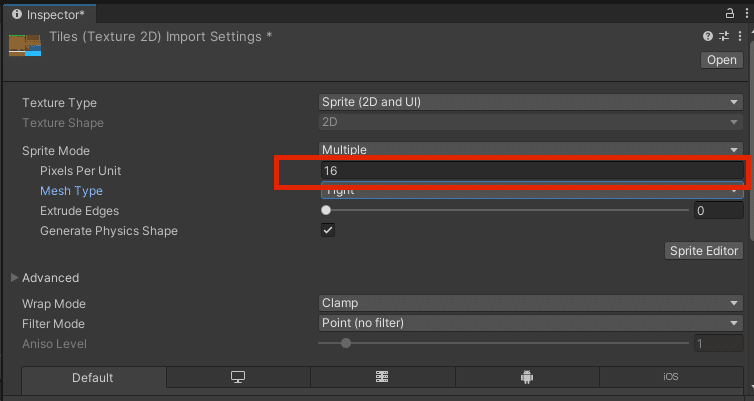Click the Texture Type label
The width and height of the screenshot is (754, 401).
point(59,103)
